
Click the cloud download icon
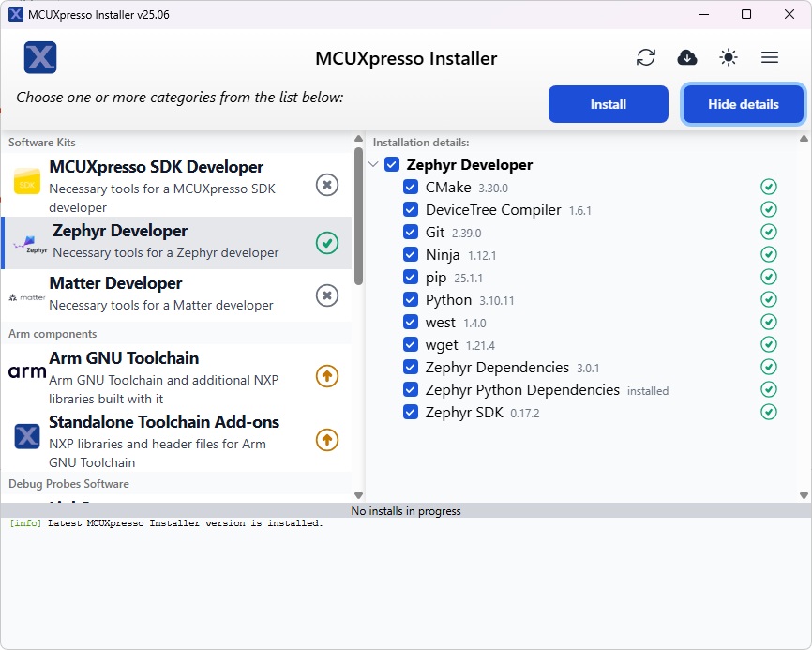(x=687, y=57)
